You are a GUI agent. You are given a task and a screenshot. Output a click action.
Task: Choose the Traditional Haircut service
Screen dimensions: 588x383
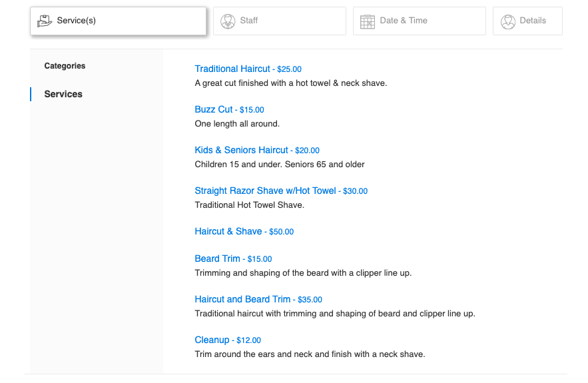point(232,69)
